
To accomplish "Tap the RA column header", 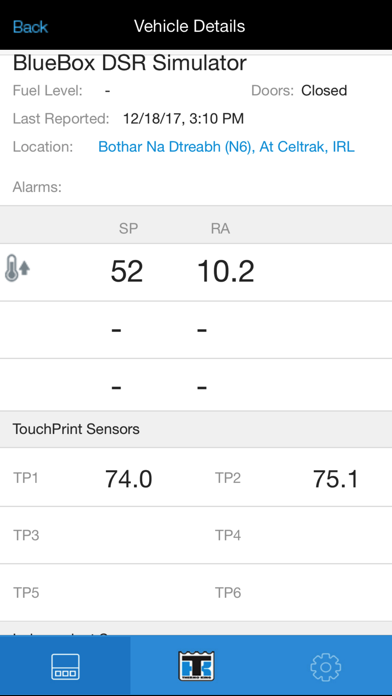I will tap(220, 229).
